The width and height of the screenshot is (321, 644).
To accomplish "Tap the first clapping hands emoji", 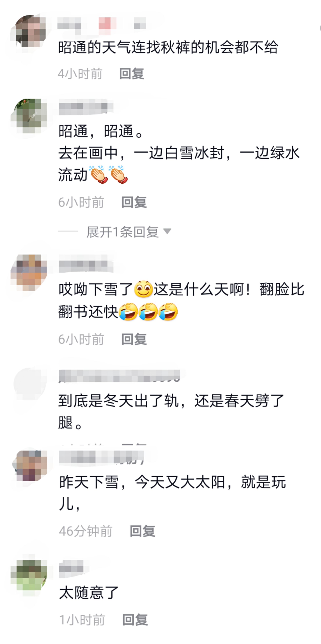I will point(99,175).
